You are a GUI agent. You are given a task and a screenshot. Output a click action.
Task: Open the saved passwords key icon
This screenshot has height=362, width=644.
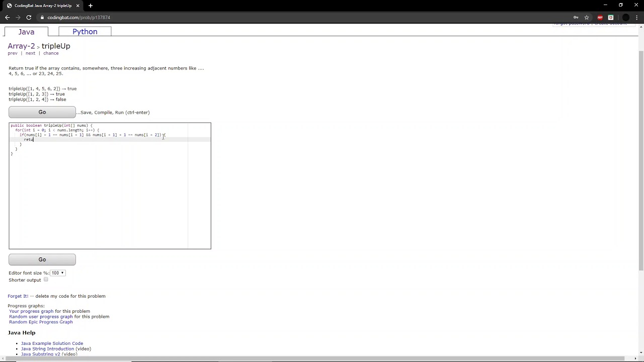point(576,18)
